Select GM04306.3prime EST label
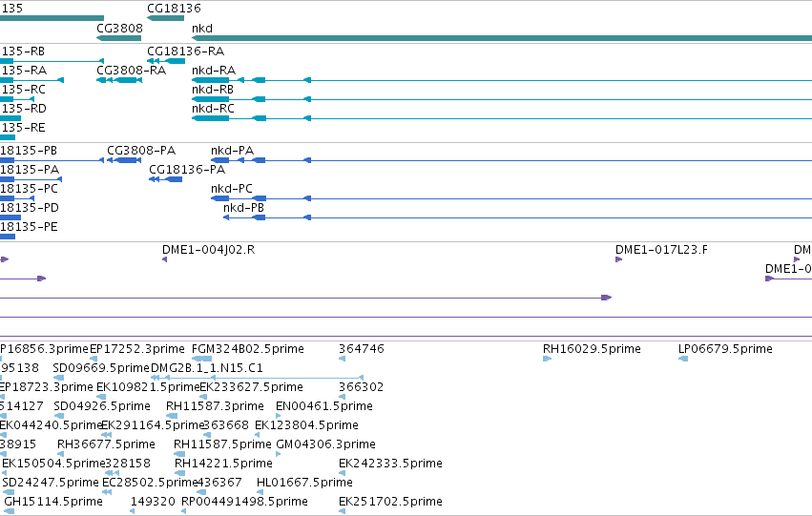The width and height of the screenshot is (812, 516). coord(325,445)
